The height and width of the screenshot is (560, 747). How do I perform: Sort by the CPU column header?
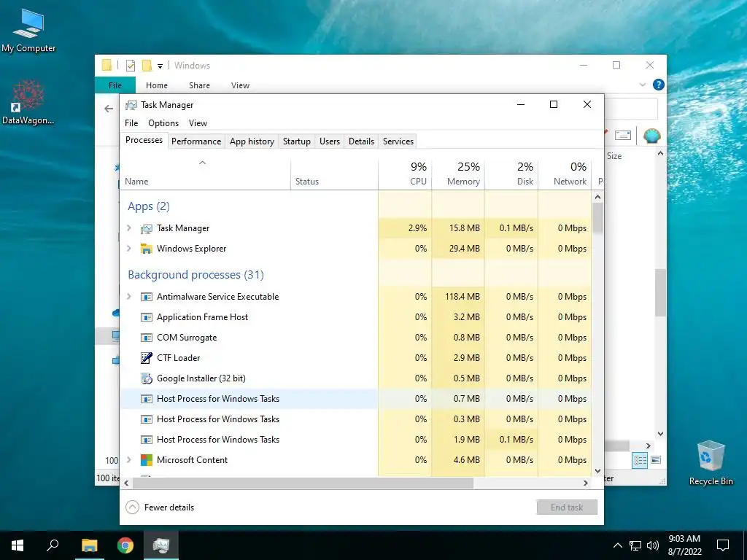pos(405,174)
